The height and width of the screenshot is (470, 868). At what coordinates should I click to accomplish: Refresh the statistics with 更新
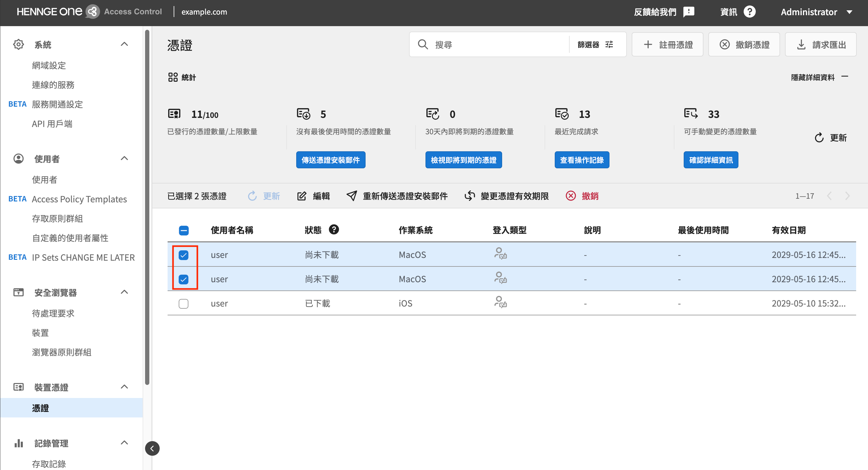(831, 138)
